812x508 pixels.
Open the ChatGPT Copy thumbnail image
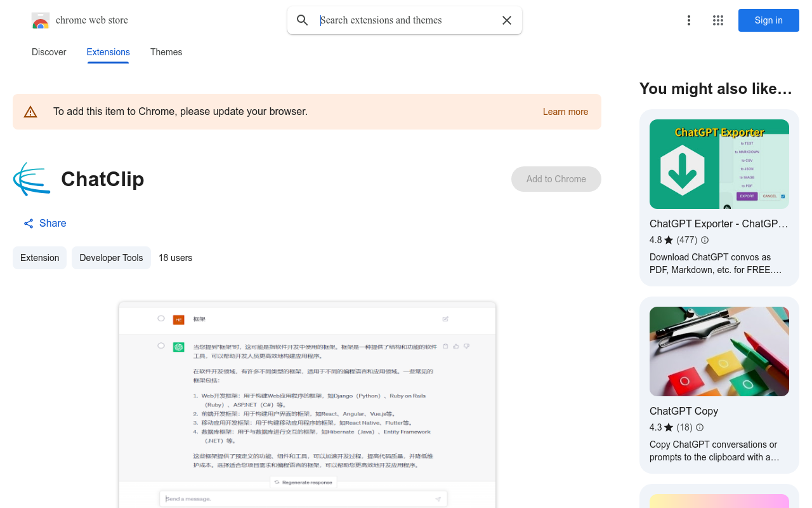tap(719, 351)
